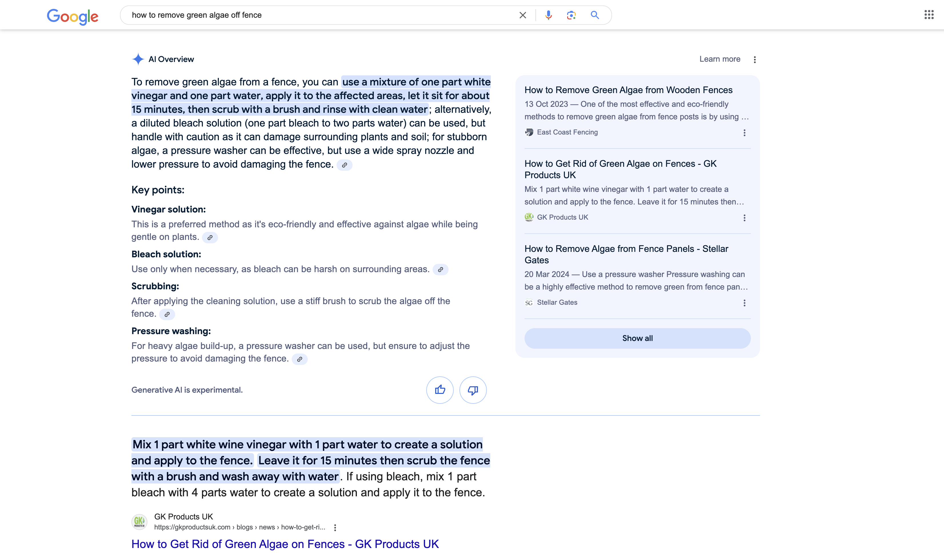This screenshot has height=560, width=944.
Task: Open Google Lens image search
Action: [571, 15]
